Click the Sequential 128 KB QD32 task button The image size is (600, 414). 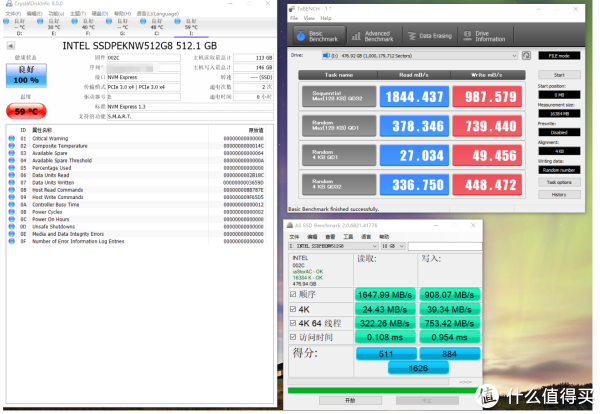point(339,96)
